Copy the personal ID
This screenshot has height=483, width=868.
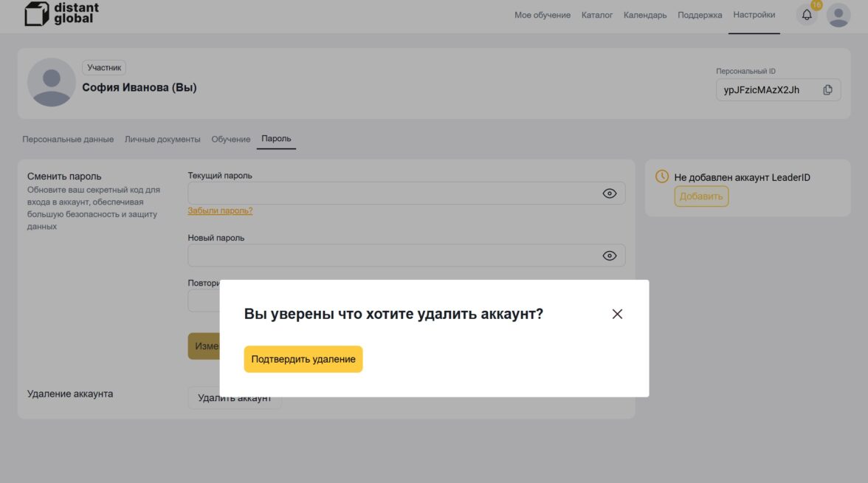[x=827, y=90]
